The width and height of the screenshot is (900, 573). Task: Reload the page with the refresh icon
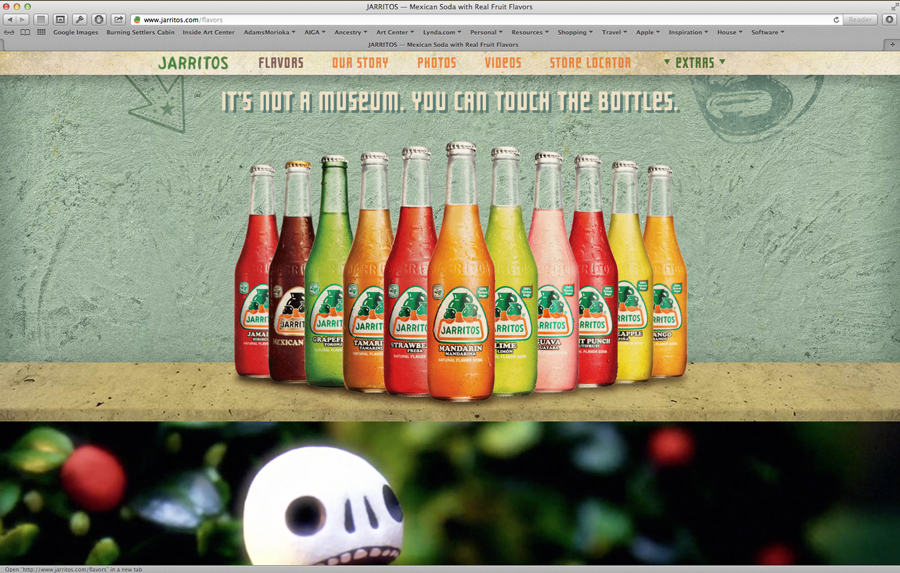pyautogui.click(x=836, y=20)
